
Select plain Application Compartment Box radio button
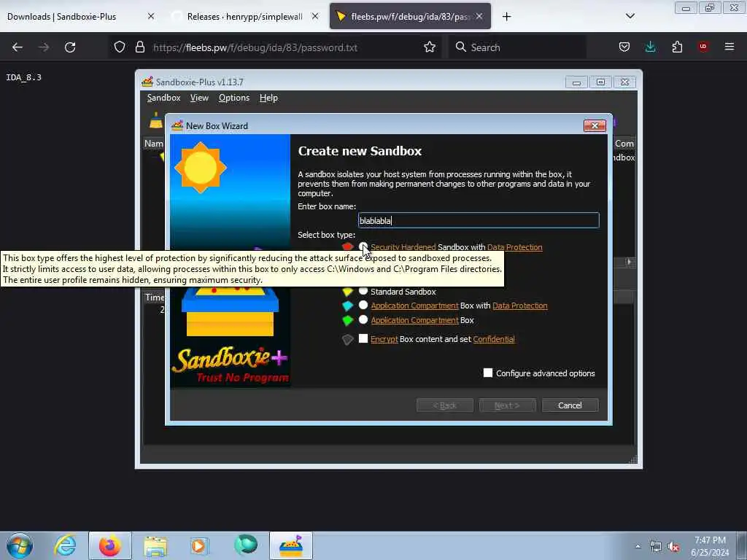pos(363,319)
